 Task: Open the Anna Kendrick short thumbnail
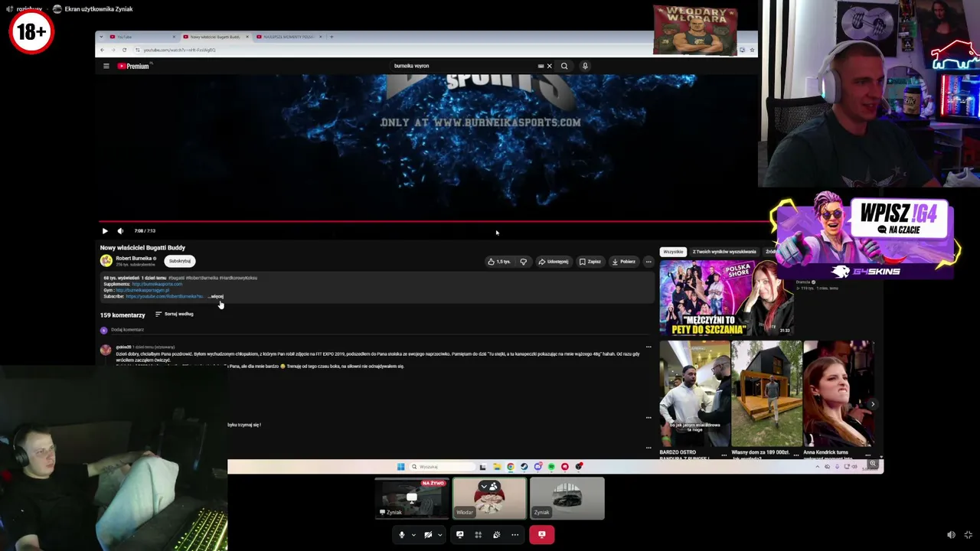click(838, 393)
